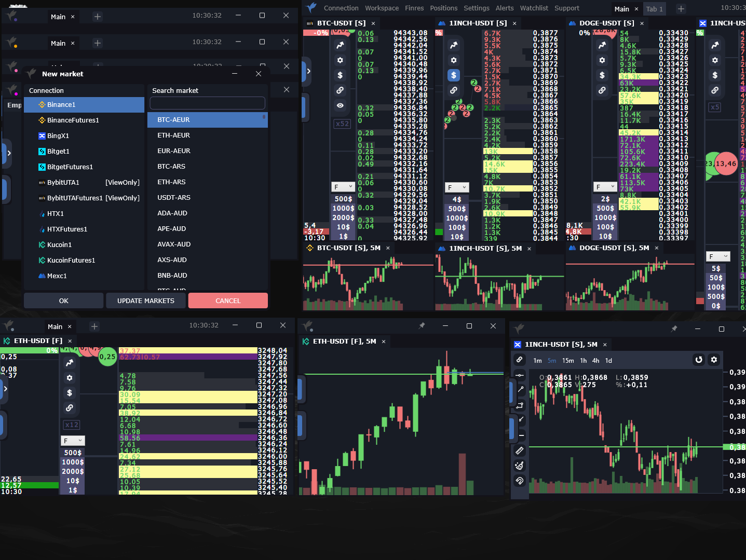
Task: Click link icon in 1INCH-USDT 5M chart toolbar
Action: pyautogui.click(x=519, y=360)
